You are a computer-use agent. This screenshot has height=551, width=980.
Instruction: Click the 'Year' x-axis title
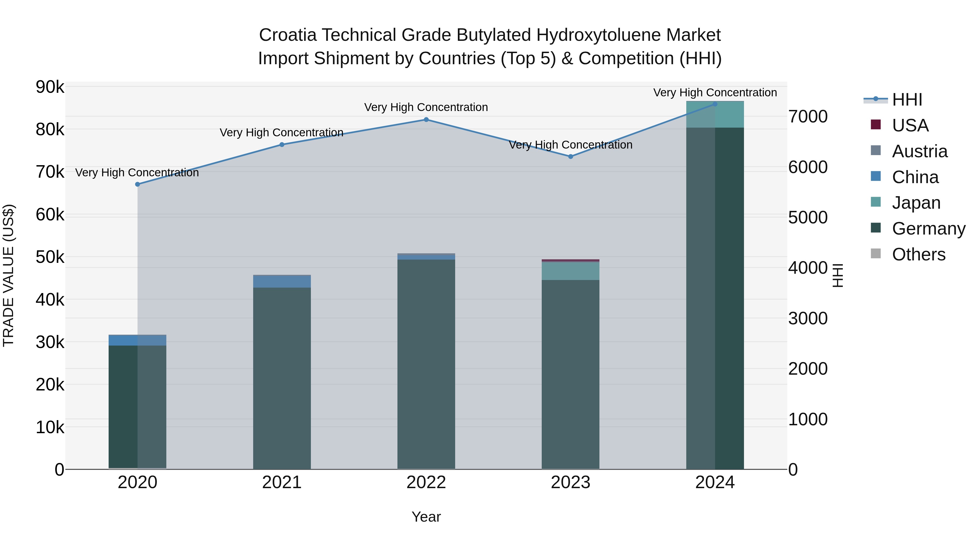(x=426, y=517)
